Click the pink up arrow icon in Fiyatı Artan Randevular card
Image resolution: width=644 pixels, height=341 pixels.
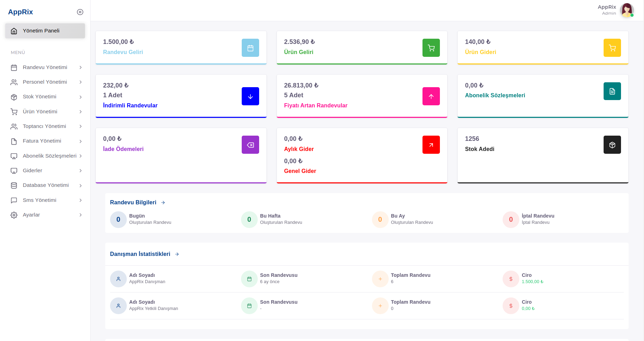pos(431,96)
